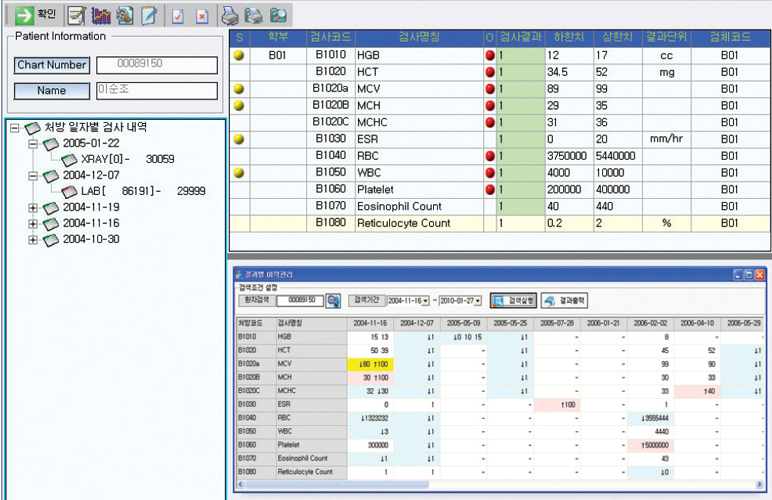Click the yellow status ball in WBC row
The height and width of the screenshot is (500, 772).
click(239, 173)
